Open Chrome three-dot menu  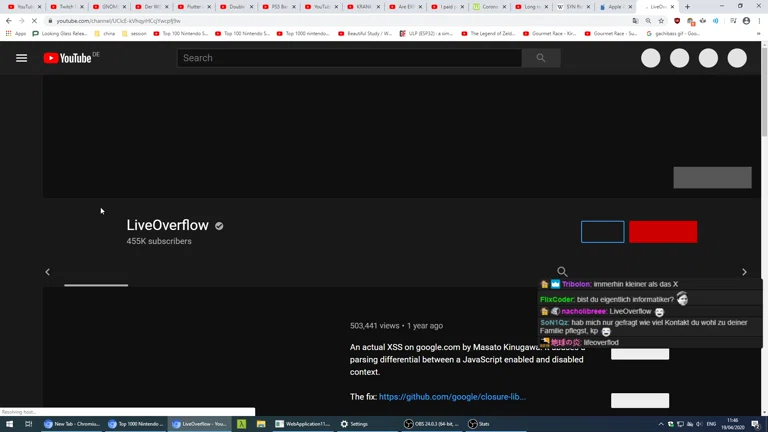click(760, 21)
